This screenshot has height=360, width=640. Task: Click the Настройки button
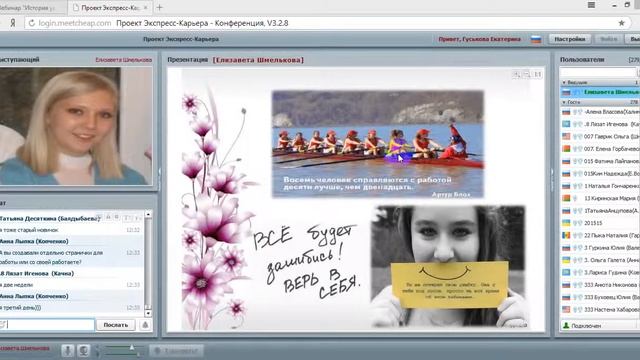click(x=570, y=39)
